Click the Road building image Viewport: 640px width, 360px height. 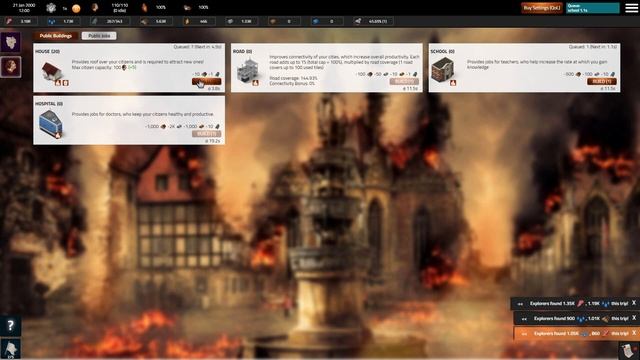(248, 69)
